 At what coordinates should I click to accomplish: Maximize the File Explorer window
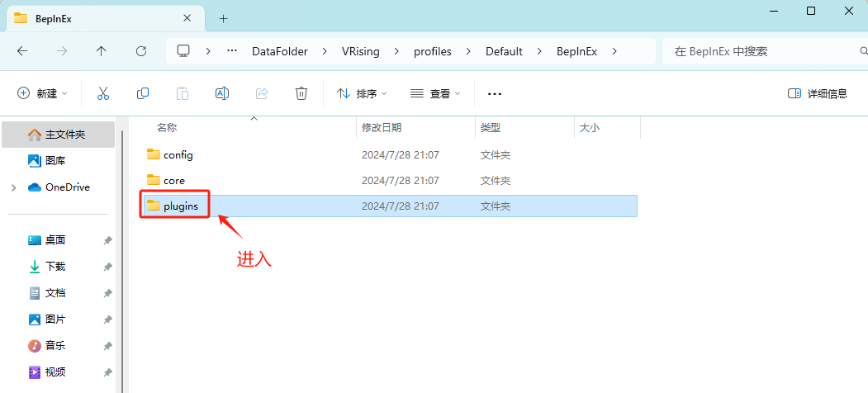click(810, 11)
